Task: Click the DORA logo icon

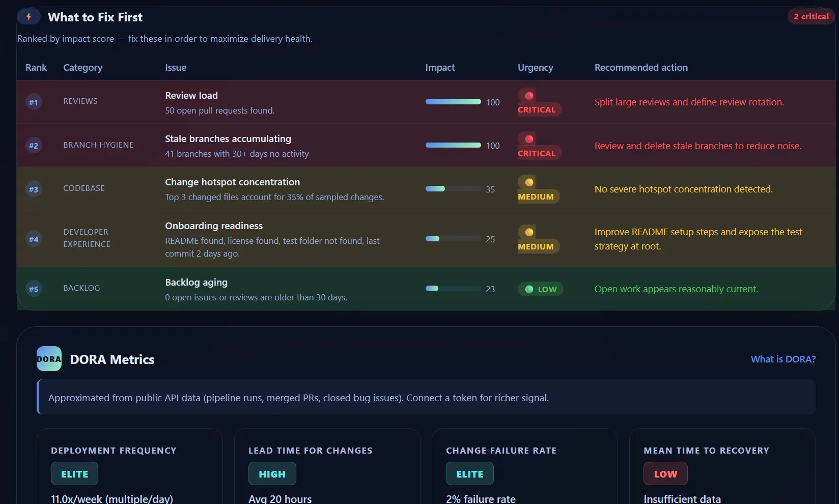Action: [49, 359]
